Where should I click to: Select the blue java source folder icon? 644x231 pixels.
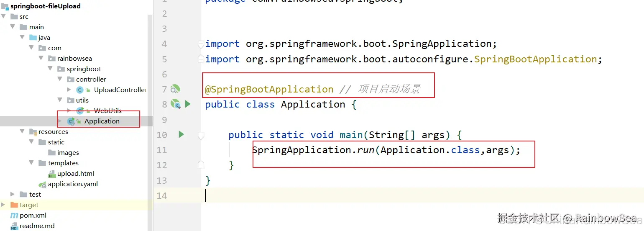pyautogui.click(x=33, y=38)
